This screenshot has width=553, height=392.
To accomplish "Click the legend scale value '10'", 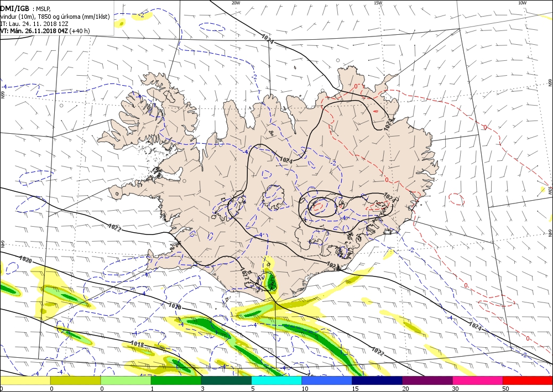I will 304,389.
